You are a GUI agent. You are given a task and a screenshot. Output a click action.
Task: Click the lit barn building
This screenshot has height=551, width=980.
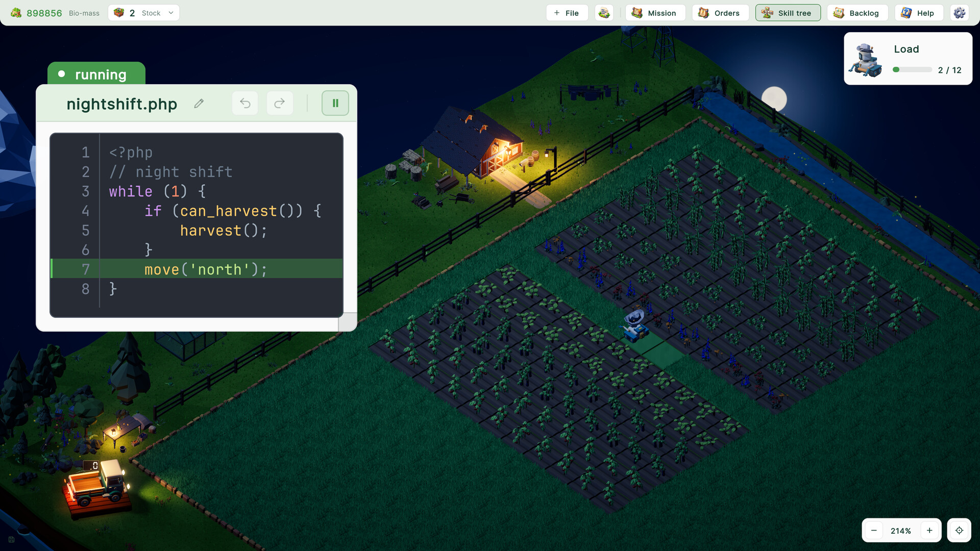[x=473, y=143]
